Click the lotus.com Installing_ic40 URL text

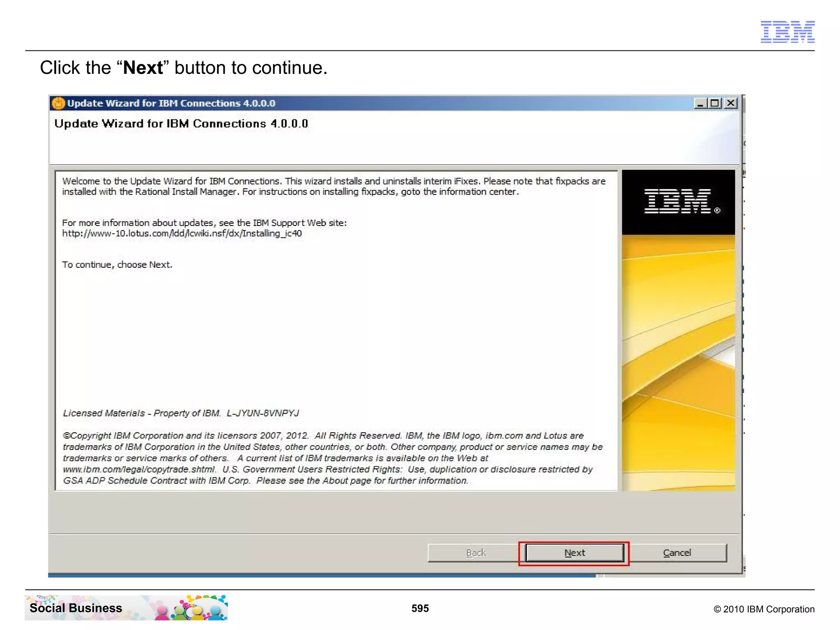coord(182,233)
